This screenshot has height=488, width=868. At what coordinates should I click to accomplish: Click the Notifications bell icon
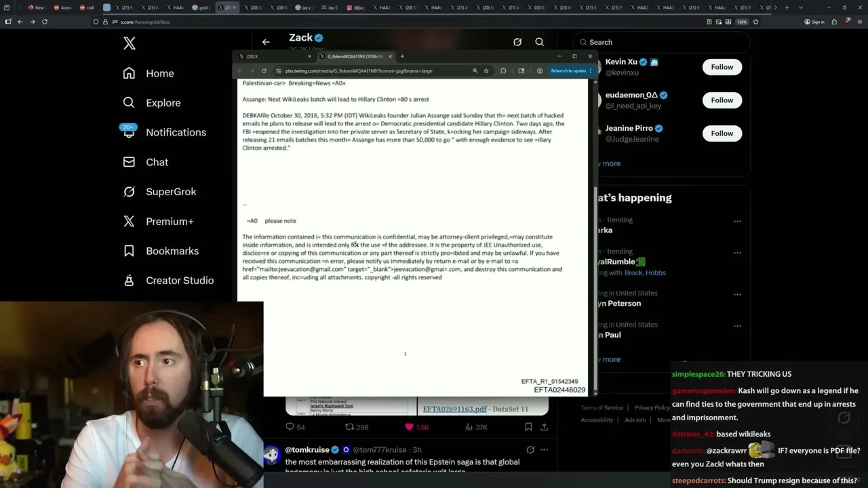(x=129, y=132)
